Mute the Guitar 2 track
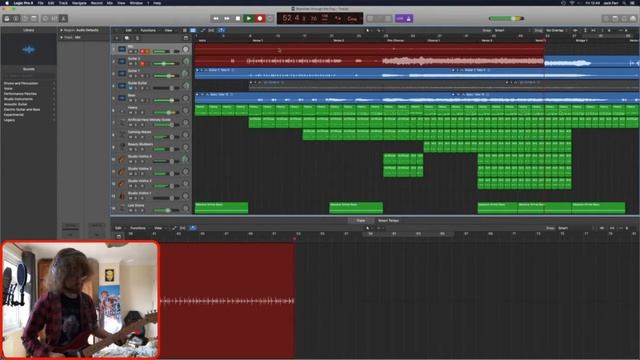 pos(131,64)
